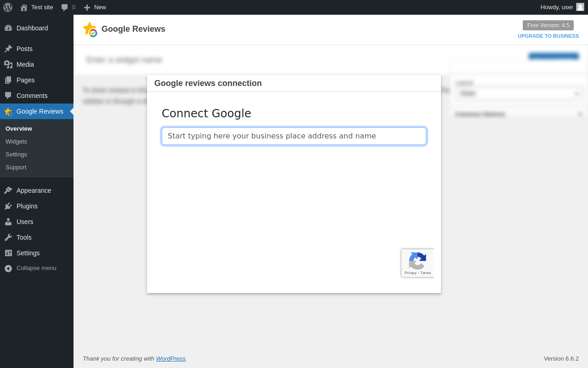Follow the WordPress footer link

tap(171, 358)
